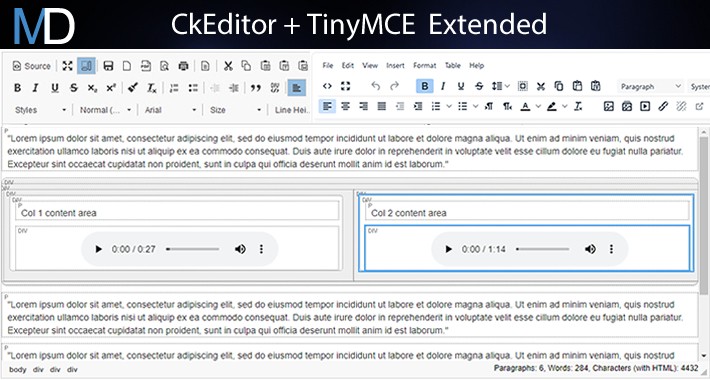
Task: Click CKEditor Preview icon
Action: coord(164,66)
